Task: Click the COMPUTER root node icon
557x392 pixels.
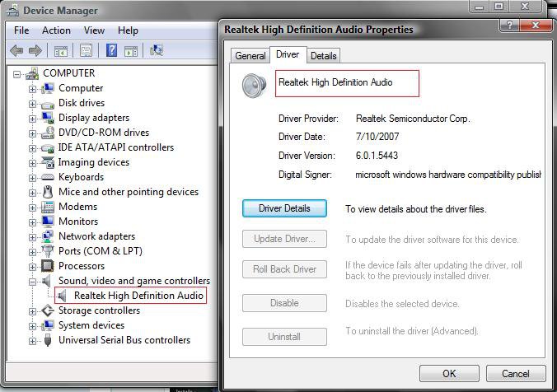Action: pyautogui.click(x=33, y=73)
